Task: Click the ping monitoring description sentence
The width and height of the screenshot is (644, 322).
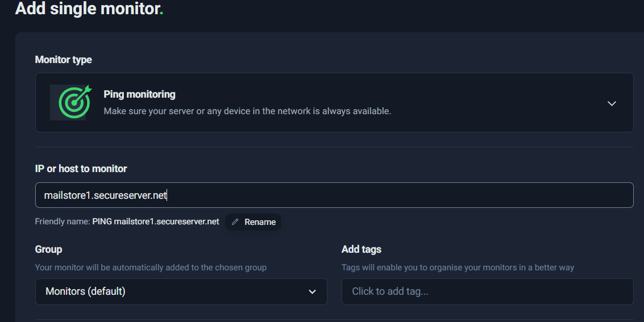Action: (247, 111)
